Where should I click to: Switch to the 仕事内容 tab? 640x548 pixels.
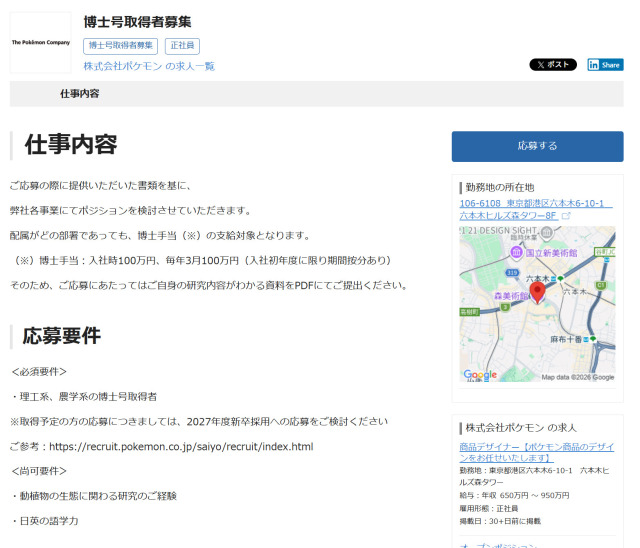pyautogui.click(x=79, y=94)
